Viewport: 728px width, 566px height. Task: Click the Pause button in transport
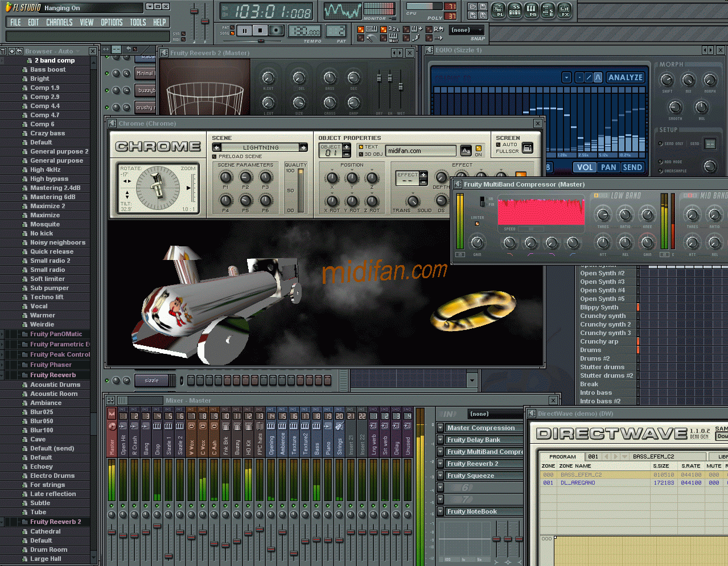(x=245, y=31)
